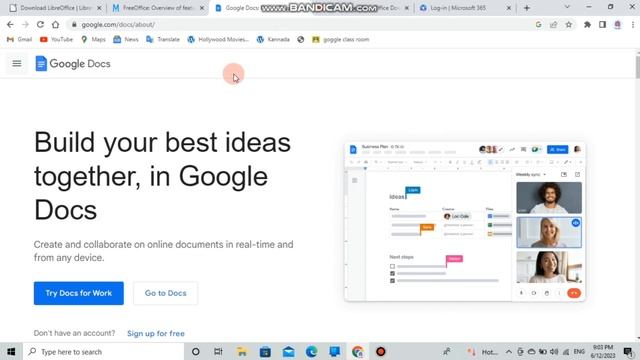Toggle the browser side panel icon
640x360 pixels.
click(x=602, y=24)
